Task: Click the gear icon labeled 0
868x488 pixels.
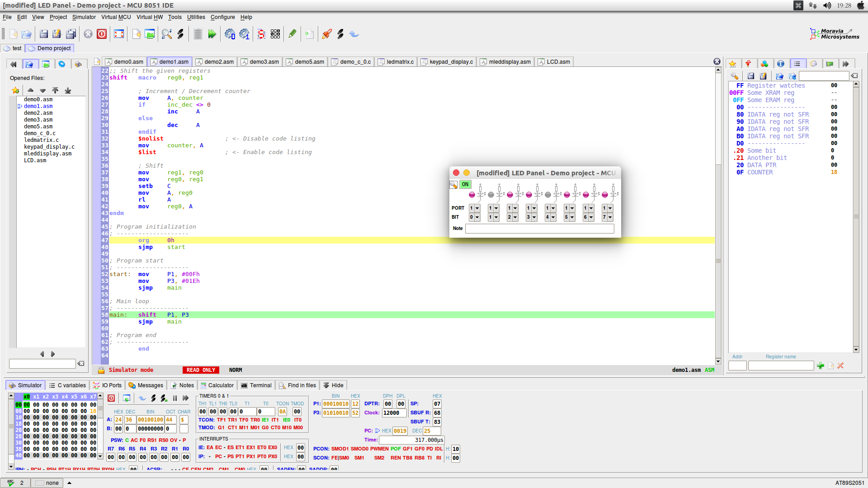Action: [x=230, y=34]
